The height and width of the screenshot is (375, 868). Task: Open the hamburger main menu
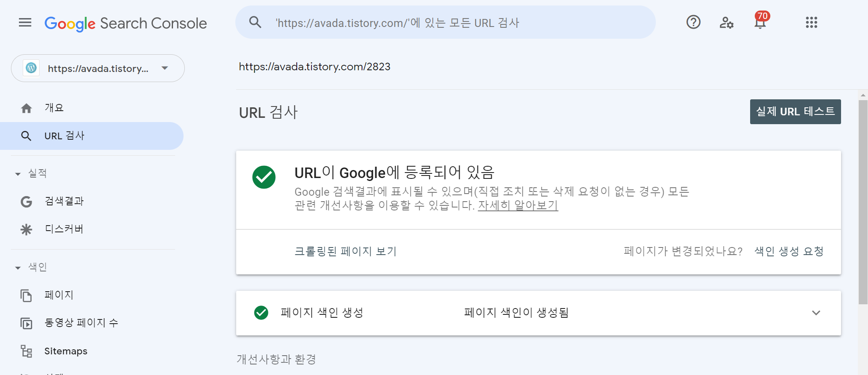pos(25,22)
